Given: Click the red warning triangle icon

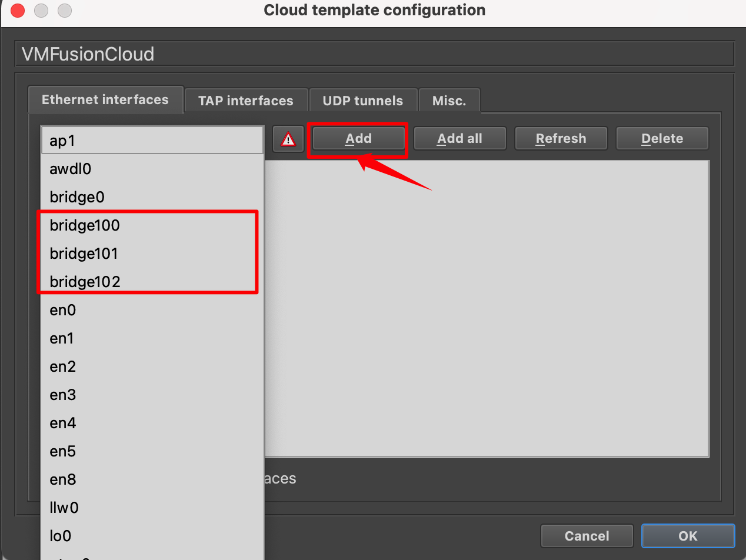Looking at the screenshot, I should coord(288,139).
